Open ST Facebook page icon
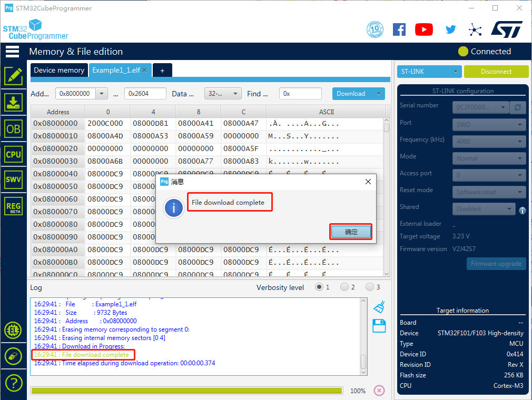The image size is (532, 400). tap(399, 29)
